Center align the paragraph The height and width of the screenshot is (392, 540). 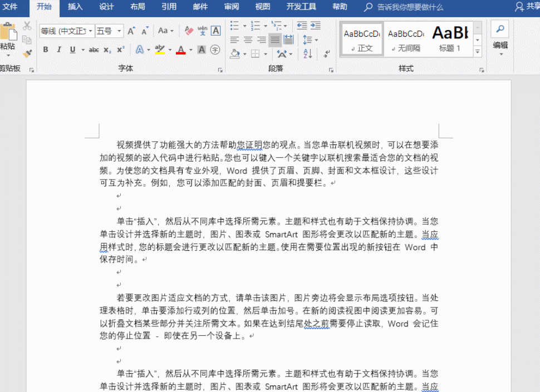[x=248, y=40]
